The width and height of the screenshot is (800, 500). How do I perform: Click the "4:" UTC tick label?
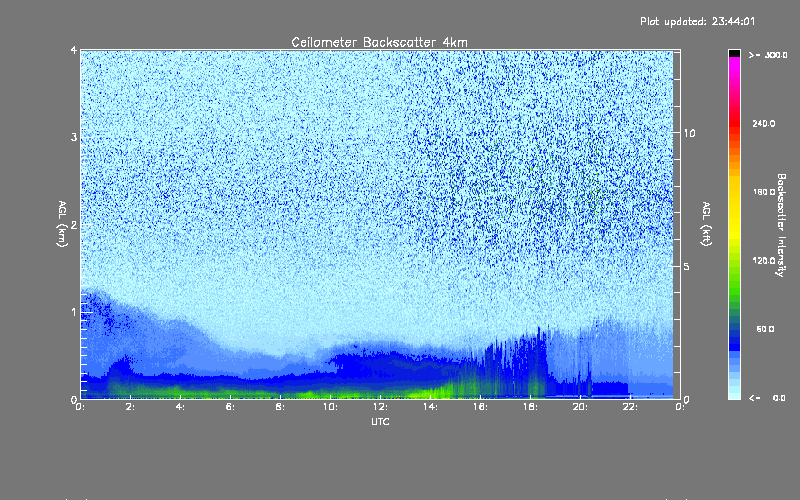pos(180,407)
